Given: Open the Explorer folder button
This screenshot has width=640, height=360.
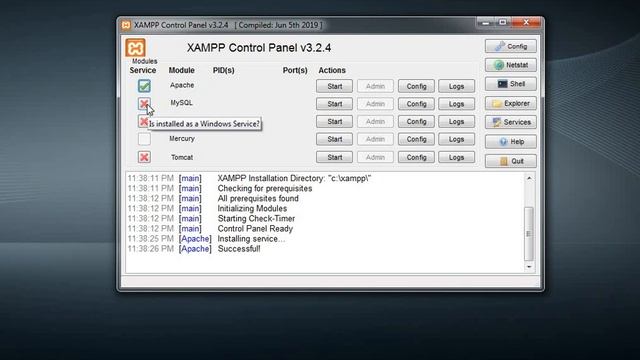Looking at the screenshot, I should 511,103.
